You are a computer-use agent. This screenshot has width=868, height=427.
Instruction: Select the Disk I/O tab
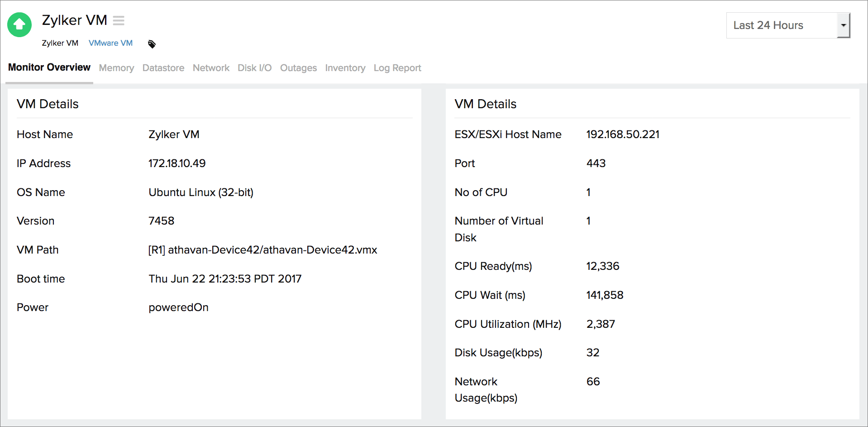(x=254, y=68)
